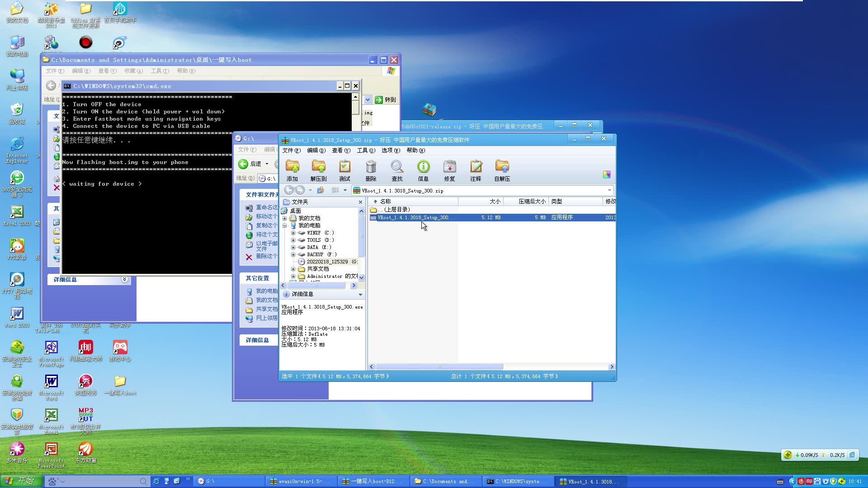Screen dimensions: 868x488
Task: Open 选项(N) menu in archiver window
Action: tap(391, 150)
